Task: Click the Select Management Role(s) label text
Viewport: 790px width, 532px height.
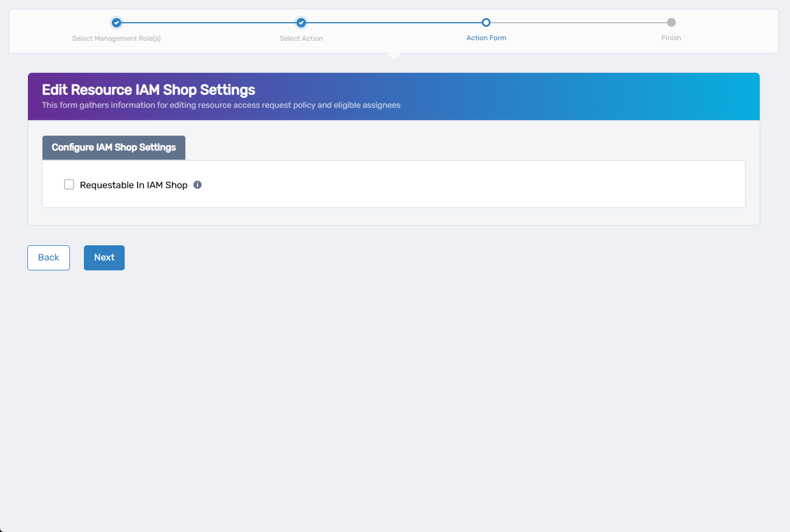Action: pyautogui.click(x=116, y=37)
